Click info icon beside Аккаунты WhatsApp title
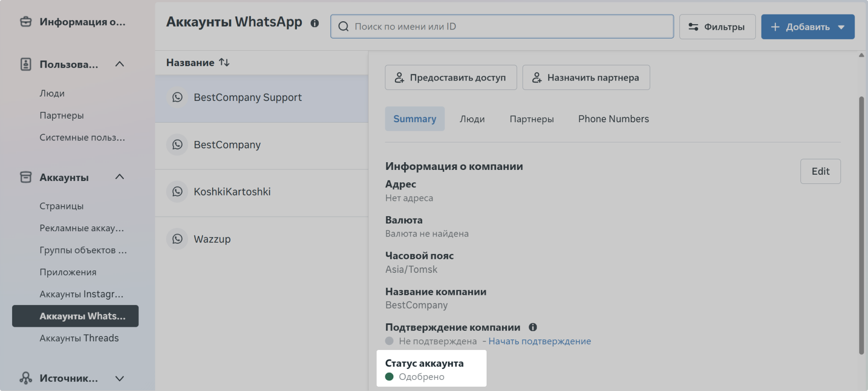 (315, 23)
